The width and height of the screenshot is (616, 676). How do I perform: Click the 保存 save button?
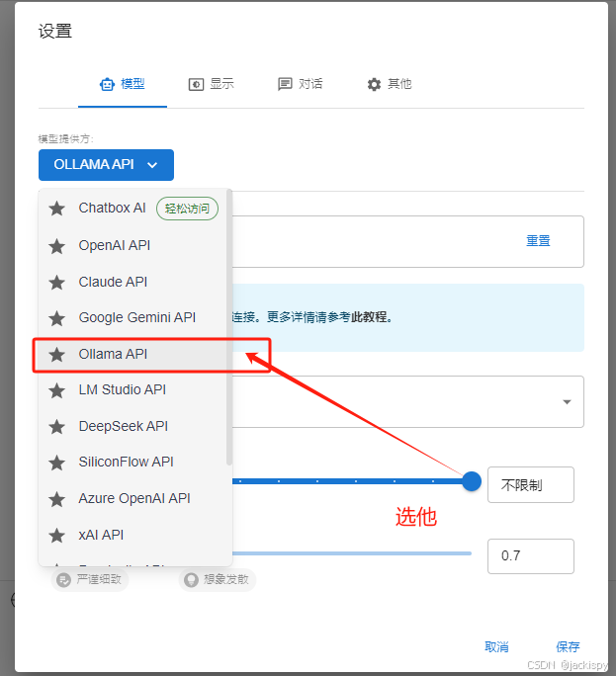(568, 647)
